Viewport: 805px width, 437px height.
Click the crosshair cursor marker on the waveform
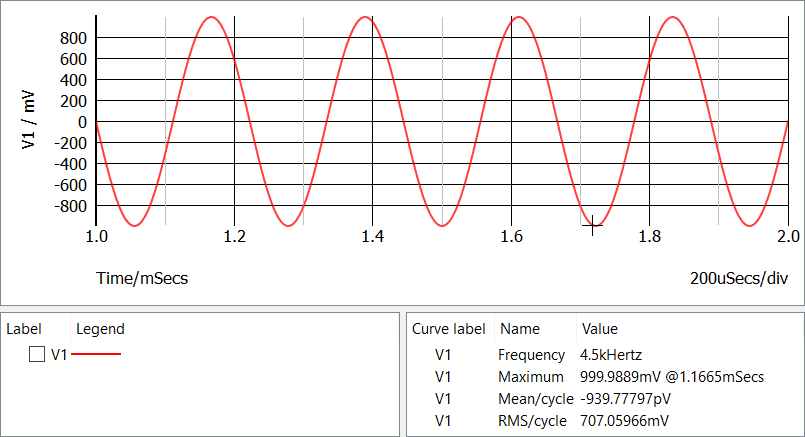(x=592, y=225)
